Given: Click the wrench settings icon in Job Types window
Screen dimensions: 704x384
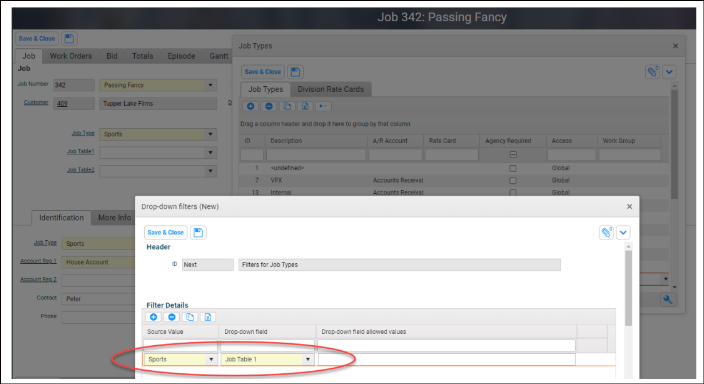Looking at the screenshot, I should tap(668, 300).
